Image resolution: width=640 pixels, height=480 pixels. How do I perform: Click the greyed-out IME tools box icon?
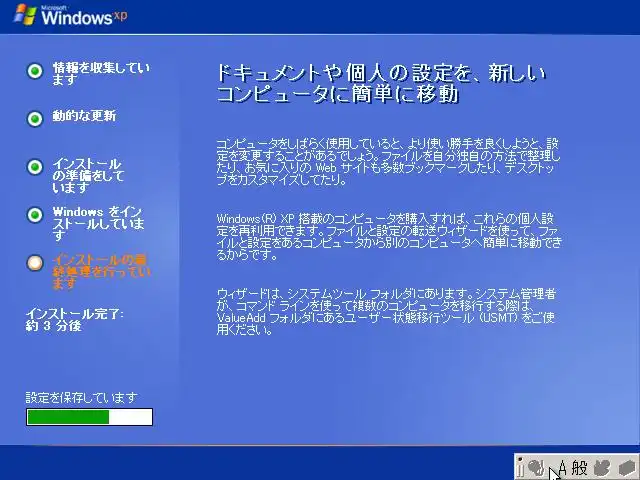point(627,468)
